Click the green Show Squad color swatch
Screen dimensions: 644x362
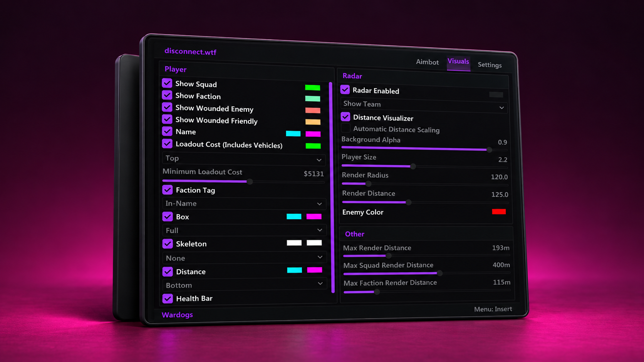pos(312,88)
